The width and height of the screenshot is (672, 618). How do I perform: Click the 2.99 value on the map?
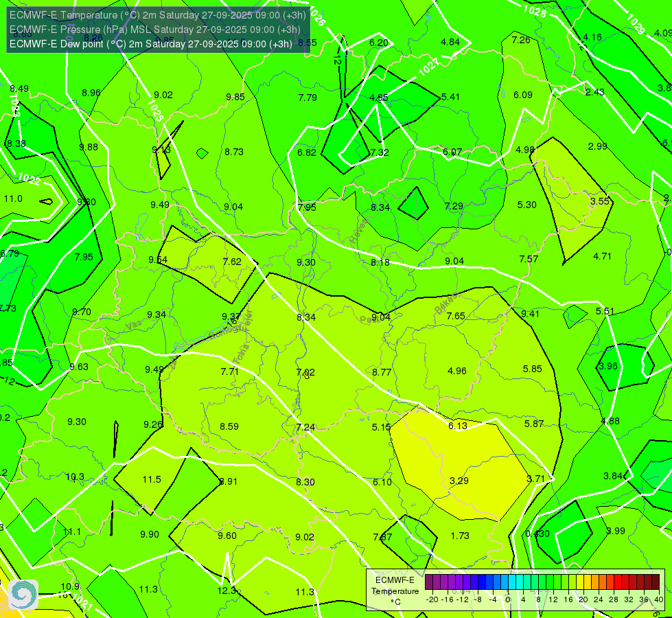tap(597, 146)
